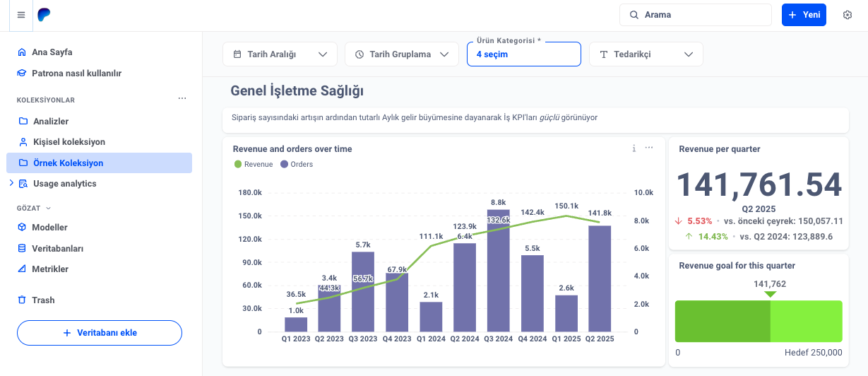Open the Tedarikçi filter dropdown

[x=646, y=54]
